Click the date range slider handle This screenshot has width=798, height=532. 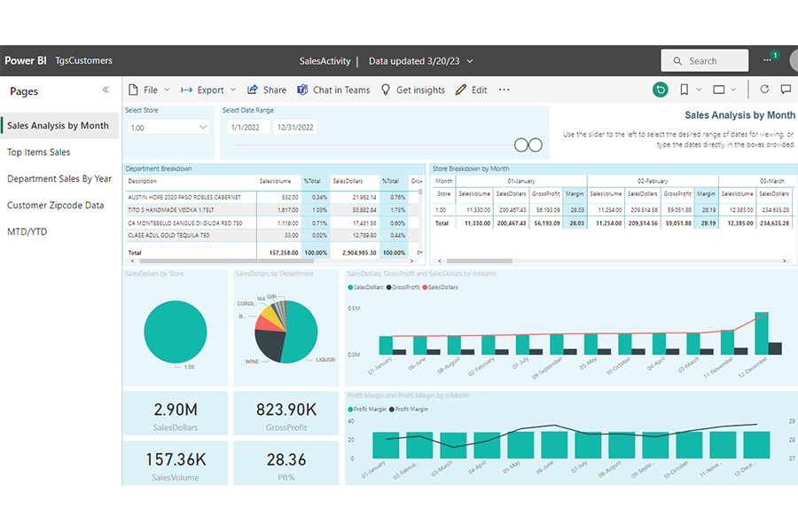click(520, 145)
